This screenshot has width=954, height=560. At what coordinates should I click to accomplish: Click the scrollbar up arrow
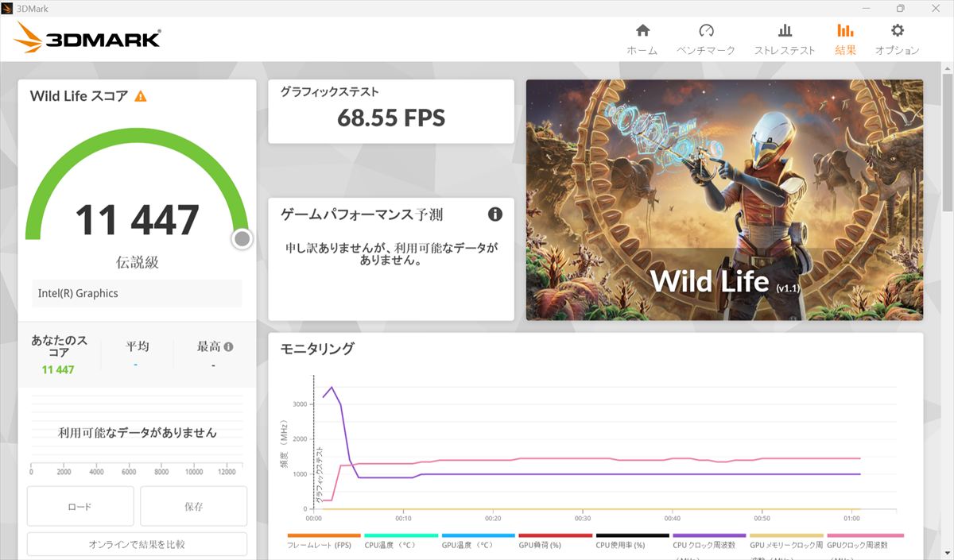(x=947, y=69)
